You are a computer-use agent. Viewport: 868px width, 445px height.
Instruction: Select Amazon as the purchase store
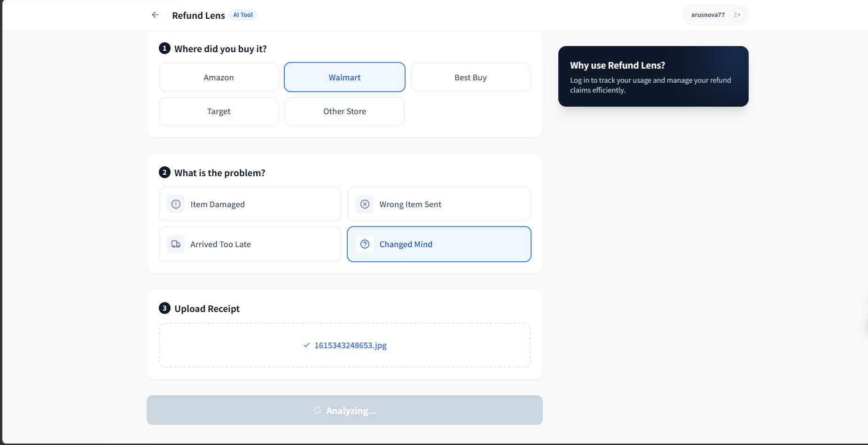click(x=218, y=77)
